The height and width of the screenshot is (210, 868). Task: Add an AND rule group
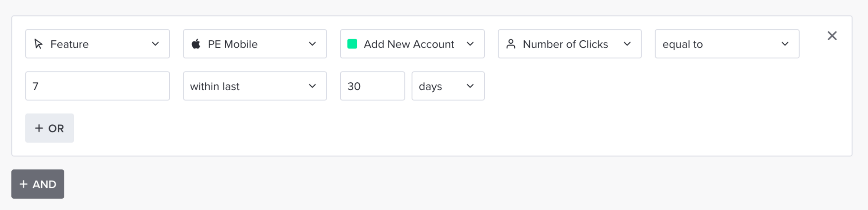click(x=38, y=184)
